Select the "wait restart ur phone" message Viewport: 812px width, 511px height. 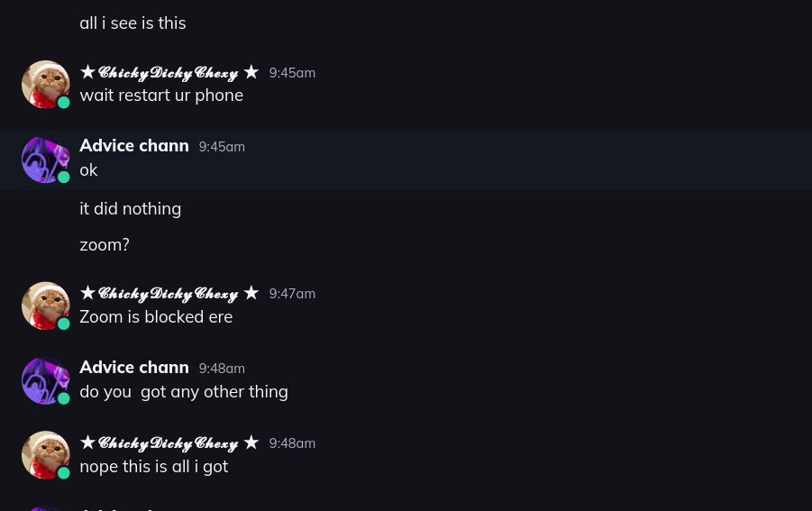(161, 96)
